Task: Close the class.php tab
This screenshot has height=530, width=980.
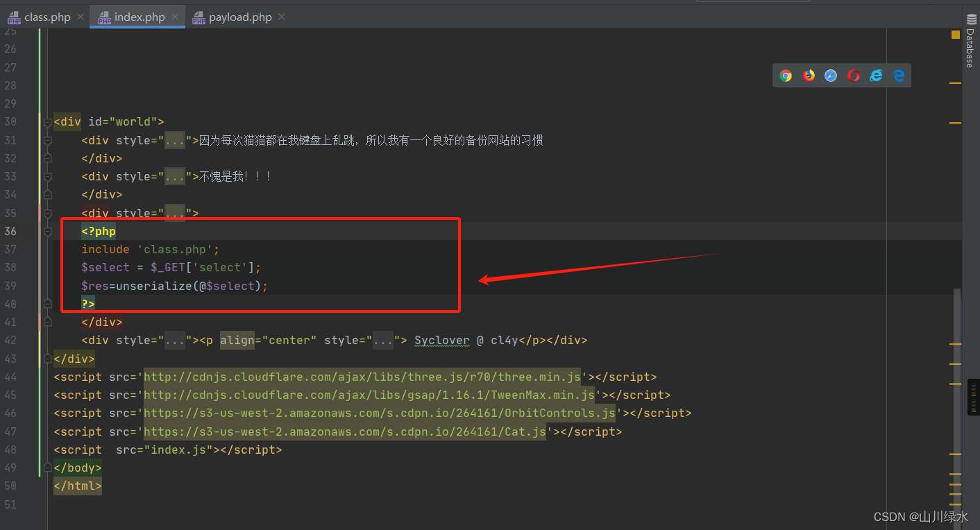Action: click(81, 17)
